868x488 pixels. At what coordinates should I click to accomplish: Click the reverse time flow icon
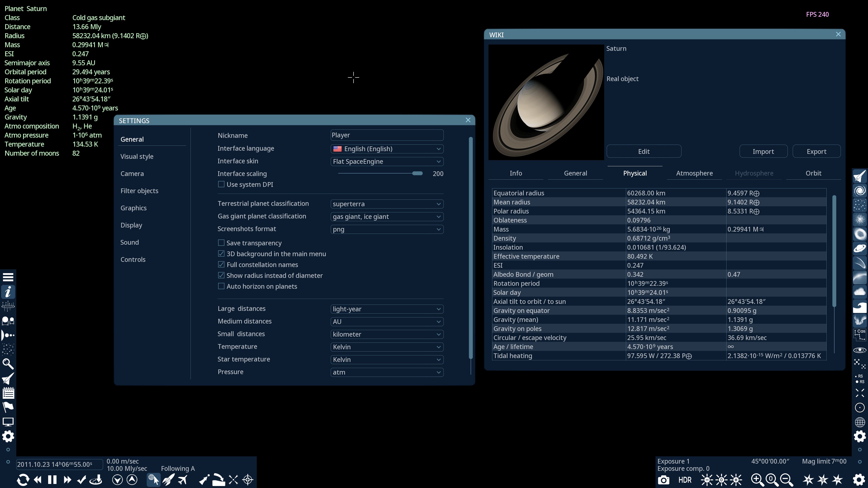click(x=23, y=480)
